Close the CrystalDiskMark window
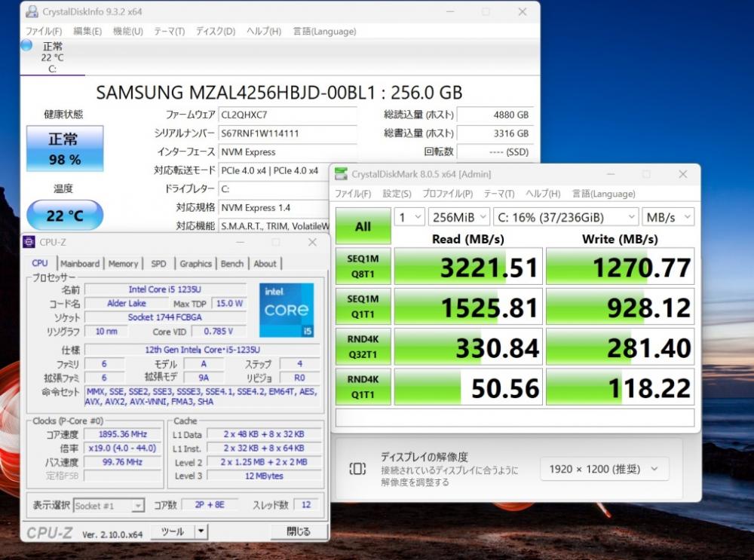This screenshot has width=754, height=560. click(x=683, y=174)
